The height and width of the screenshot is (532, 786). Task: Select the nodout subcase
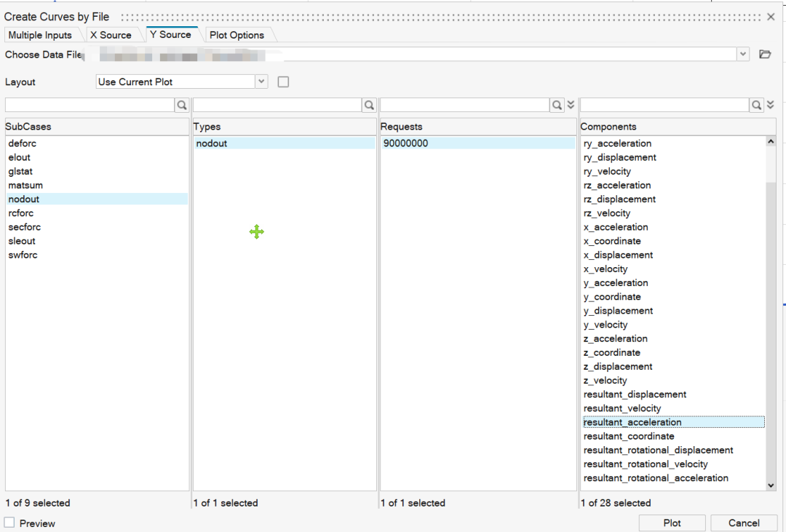98,199
